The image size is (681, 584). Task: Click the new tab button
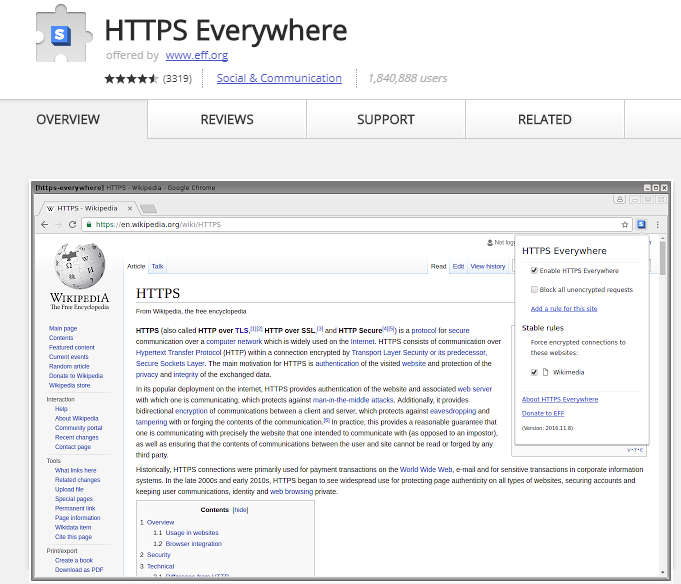tap(149, 209)
